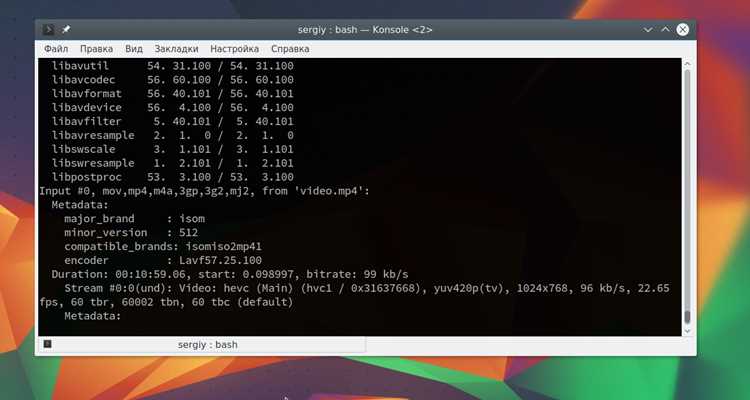Minimize the Konsole window
750x400 pixels.
648,30
